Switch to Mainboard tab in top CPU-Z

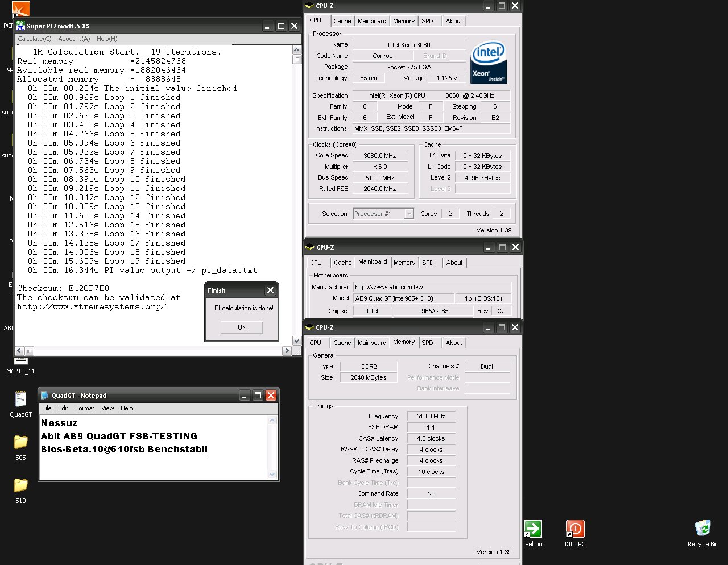click(372, 21)
